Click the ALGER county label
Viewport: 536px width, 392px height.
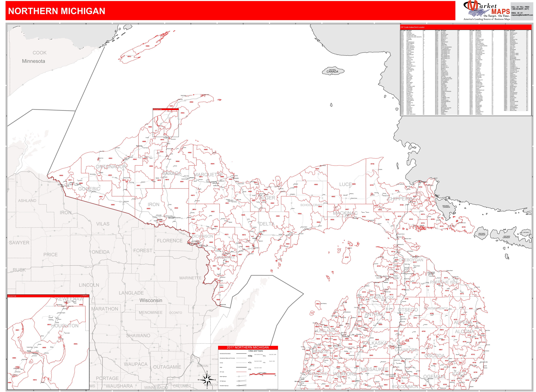click(267, 198)
